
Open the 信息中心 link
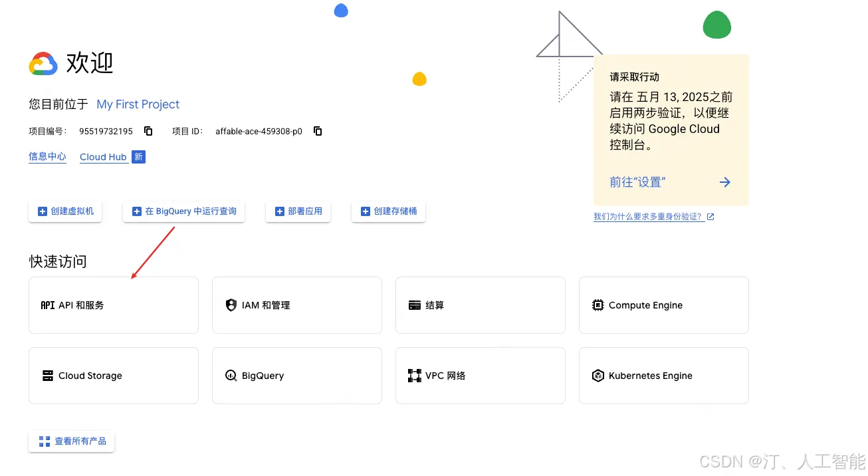click(47, 157)
